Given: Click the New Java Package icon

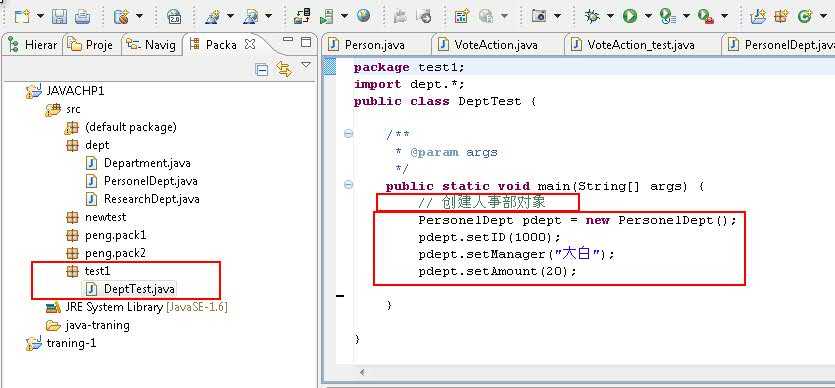Looking at the screenshot, I should point(781,16).
